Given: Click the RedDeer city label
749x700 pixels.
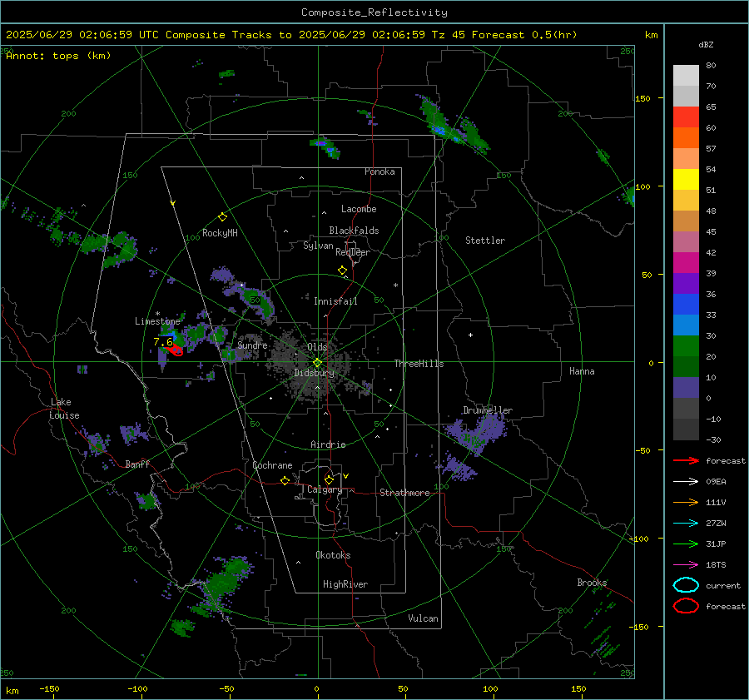Looking at the screenshot, I should 353,252.
